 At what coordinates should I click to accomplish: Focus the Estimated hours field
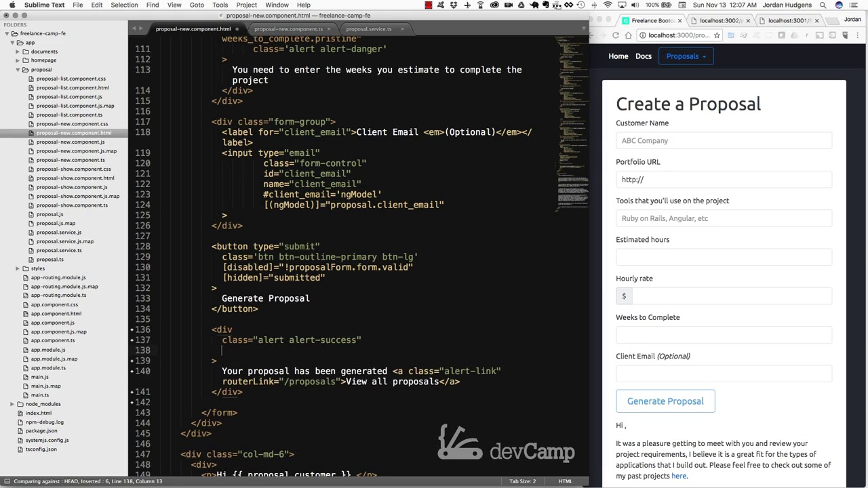click(724, 257)
